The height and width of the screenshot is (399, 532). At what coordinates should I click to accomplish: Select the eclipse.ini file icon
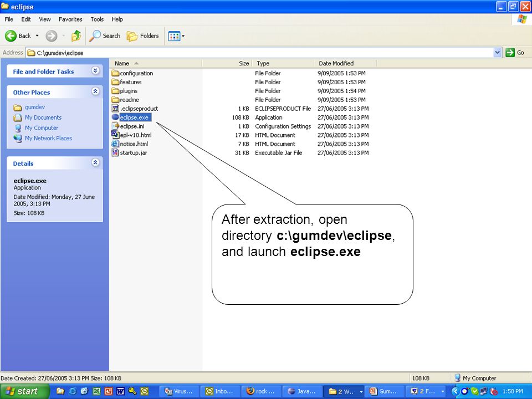click(115, 126)
